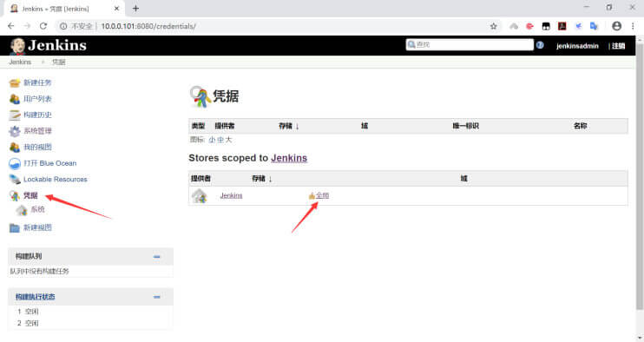Image resolution: width=644 pixels, height=342 pixels.
Task: Collapse the 构建执行状态 executor status panel
Action: (x=156, y=297)
